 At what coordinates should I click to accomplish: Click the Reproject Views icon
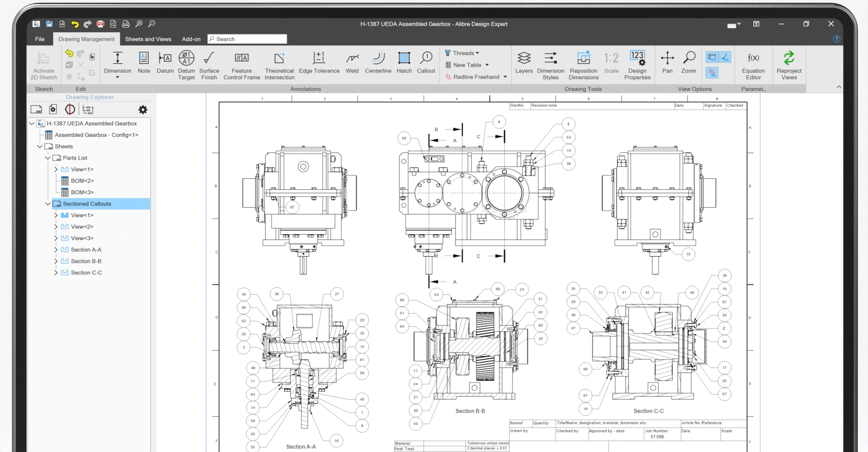tap(789, 65)
